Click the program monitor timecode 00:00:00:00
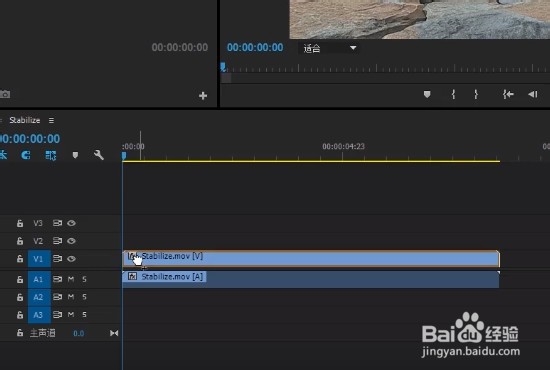The image size is (550, 370). [x=255, y=47]
